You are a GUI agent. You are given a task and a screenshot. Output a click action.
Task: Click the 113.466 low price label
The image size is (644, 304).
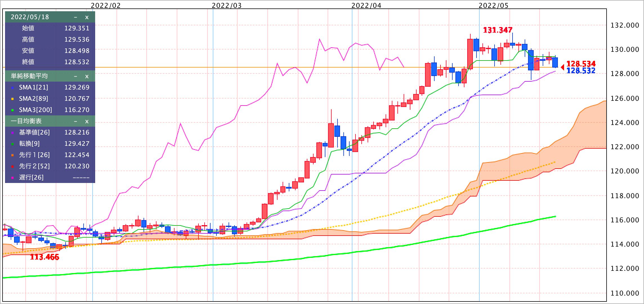click(44, 257)
